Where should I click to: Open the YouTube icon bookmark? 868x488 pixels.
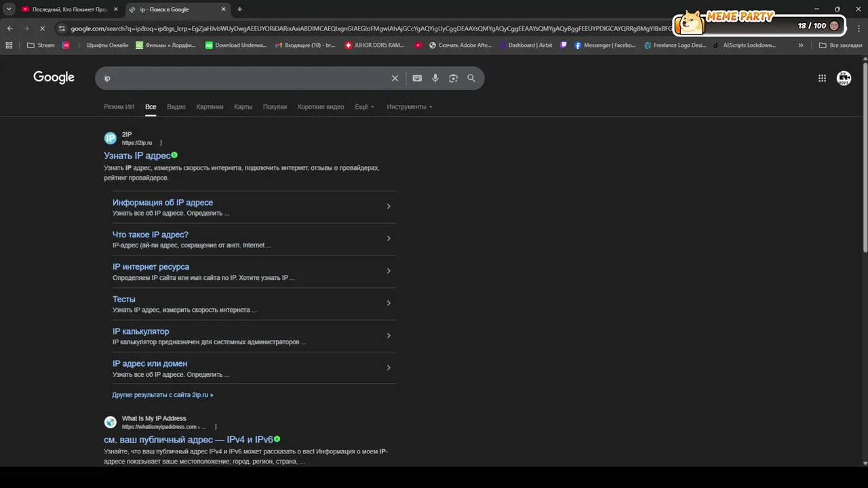point(418,45)
